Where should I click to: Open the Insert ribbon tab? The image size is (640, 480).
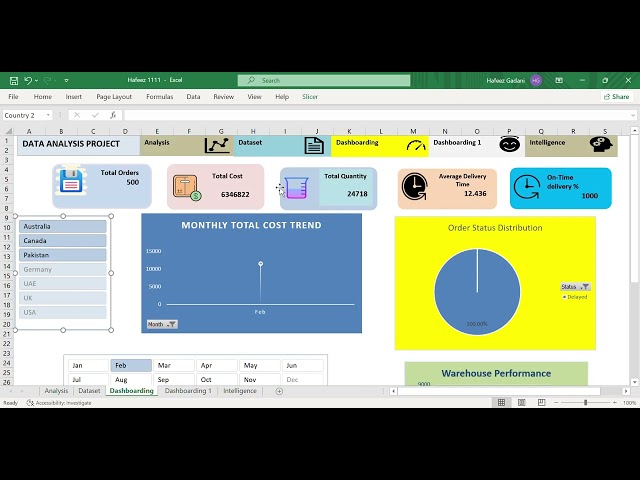tap(73, 97)
